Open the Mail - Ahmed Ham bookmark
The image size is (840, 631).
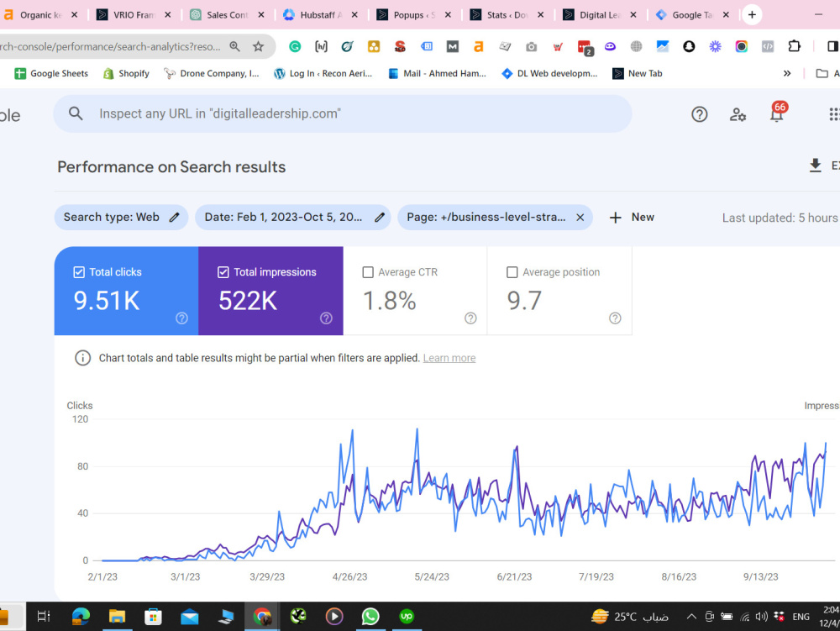pos(437,73)
